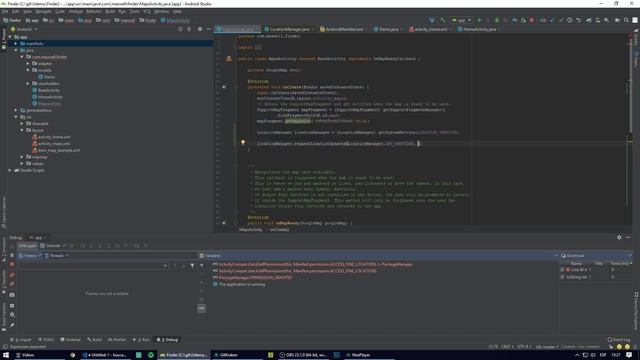This screenshot has height=360, width=640.
Task: Click the override gutter icon next to onCreate
Action: coord(224,87)
